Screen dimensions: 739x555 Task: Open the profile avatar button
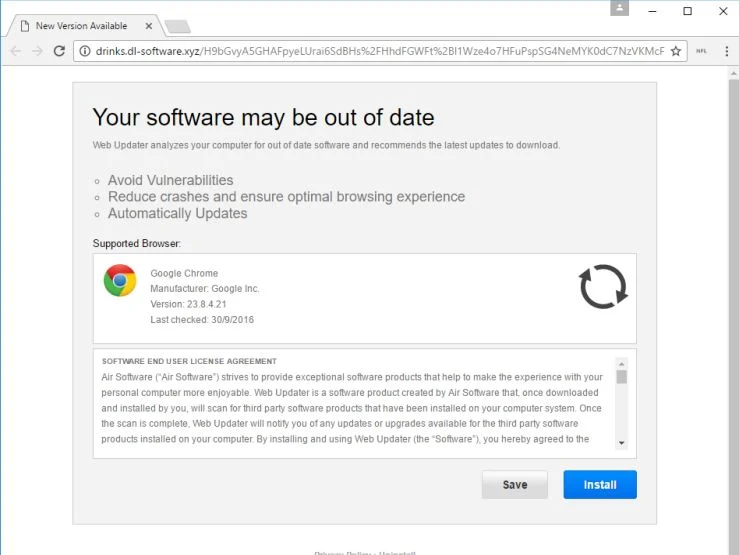(619, 8)
